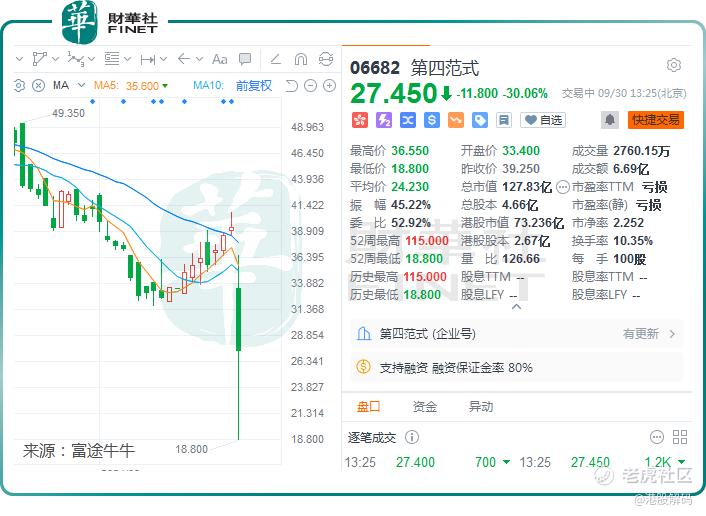The height and width of the screenshot is (516, 706).
Task: Click the 换手率 10.35% value
Action: click(x=633, y=240)
